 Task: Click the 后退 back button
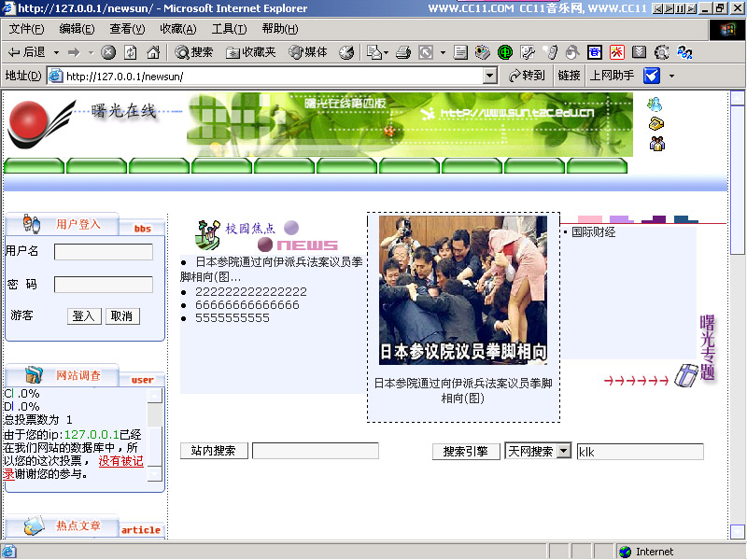coord(26,52)
